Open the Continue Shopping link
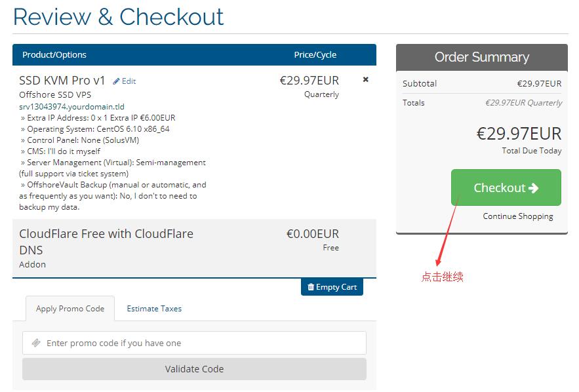579x392 pixels. click(x=518, y=216)
